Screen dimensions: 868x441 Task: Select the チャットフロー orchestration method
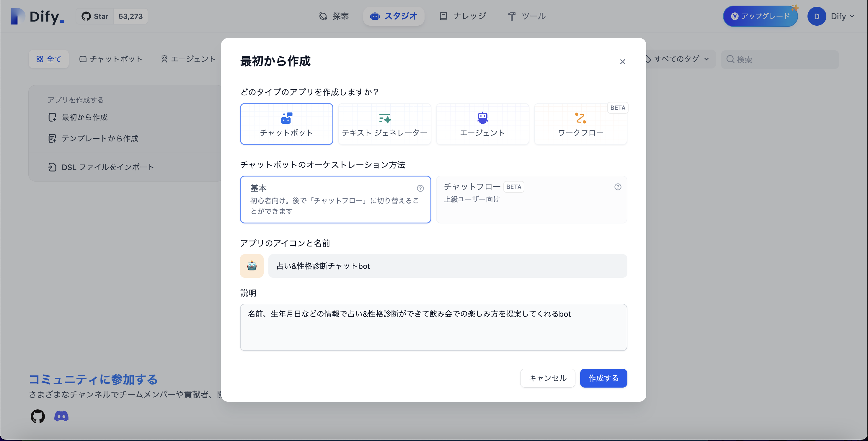(x=531, y=200)
